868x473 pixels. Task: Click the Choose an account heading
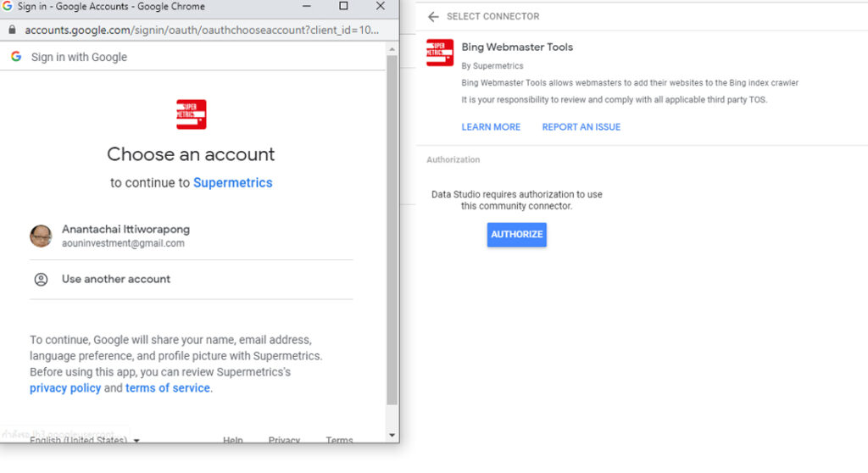[x=191, y=154]
